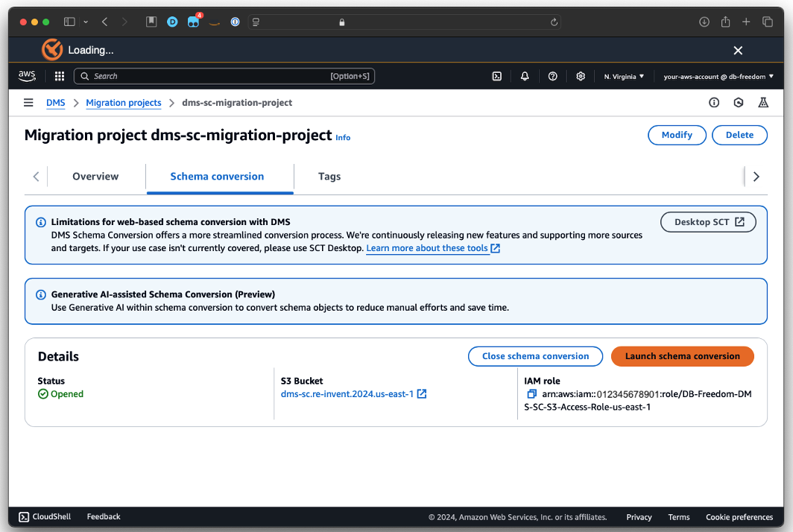This screenshot has height=532, width=793.
Task: Go to Migration projects breadcrumb
Action: click(x=124, y=103)
